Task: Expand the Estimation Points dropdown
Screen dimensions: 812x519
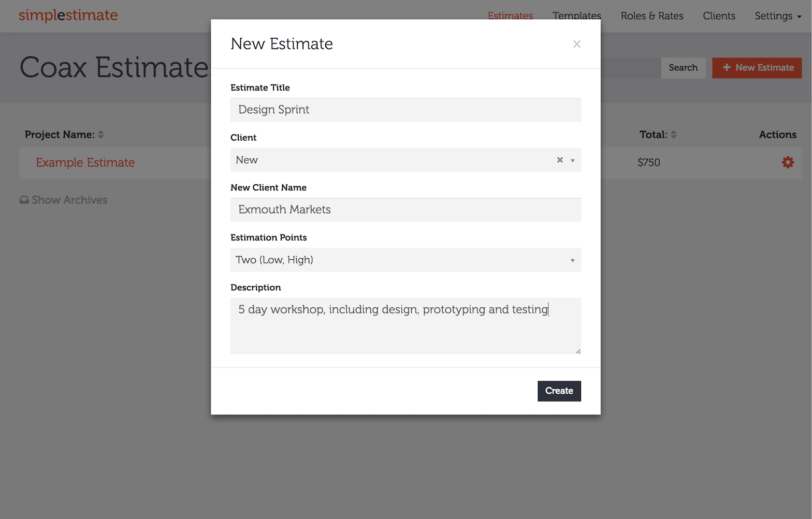Action: point(572,260)
